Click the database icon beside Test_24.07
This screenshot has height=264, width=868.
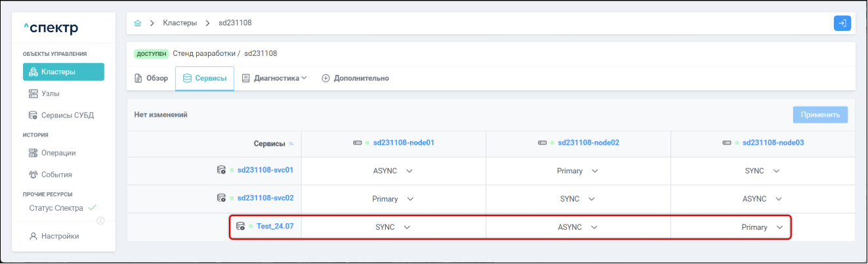(x=240, y=227)
